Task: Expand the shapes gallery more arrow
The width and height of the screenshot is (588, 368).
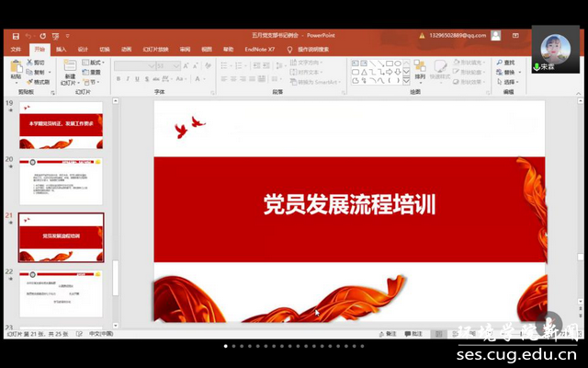Action: (407, 80)
